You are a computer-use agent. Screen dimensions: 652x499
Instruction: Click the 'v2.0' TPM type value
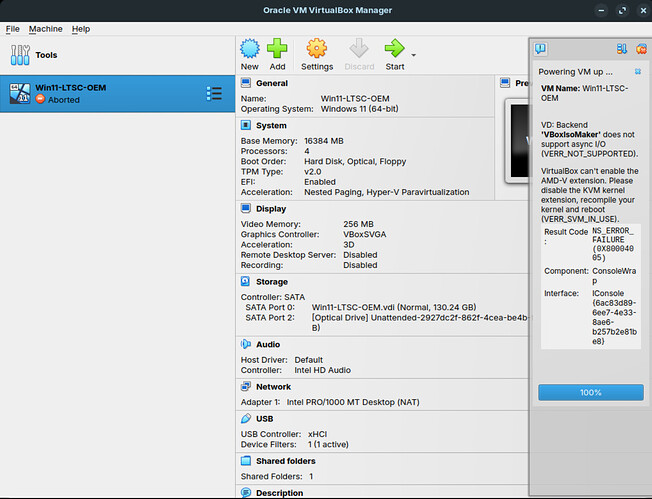[312, 172]
